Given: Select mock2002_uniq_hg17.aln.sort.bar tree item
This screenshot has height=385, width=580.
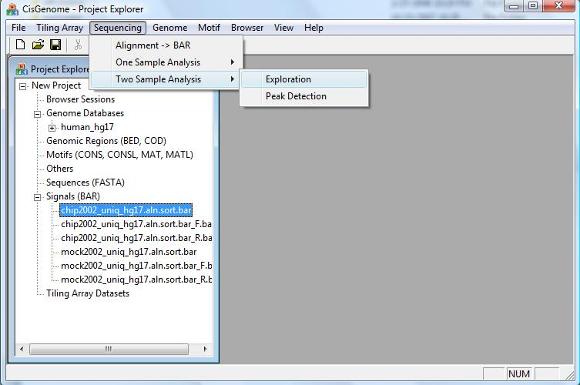Looking at the screenshot, I should (128, 252).
